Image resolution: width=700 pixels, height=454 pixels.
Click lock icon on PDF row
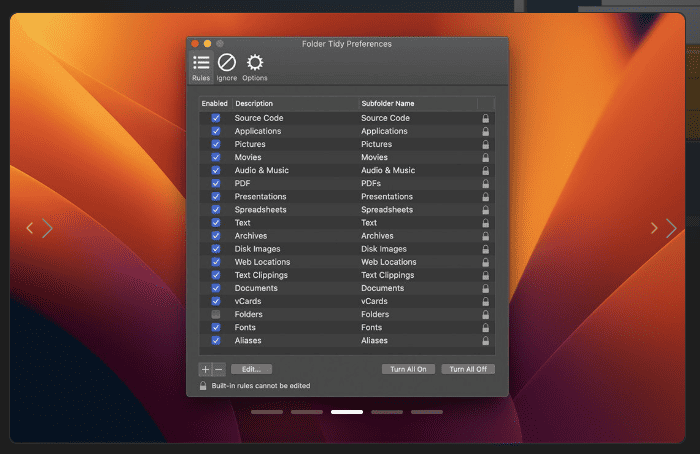[x=485, y=183]
